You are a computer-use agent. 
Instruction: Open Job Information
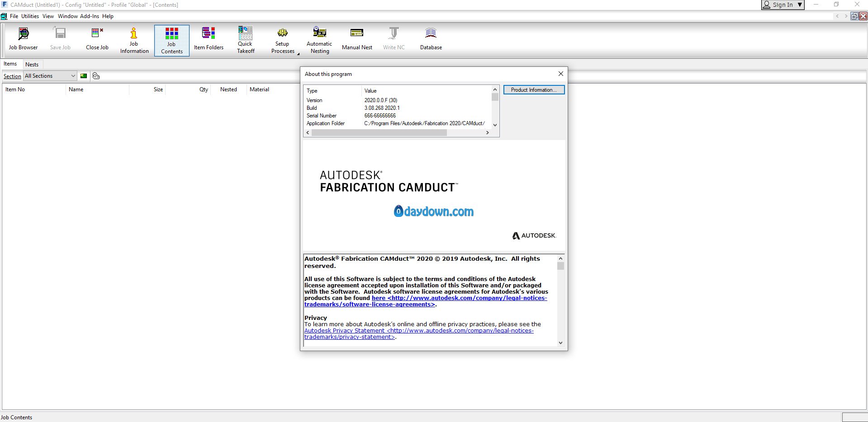[x=134, y=40]
